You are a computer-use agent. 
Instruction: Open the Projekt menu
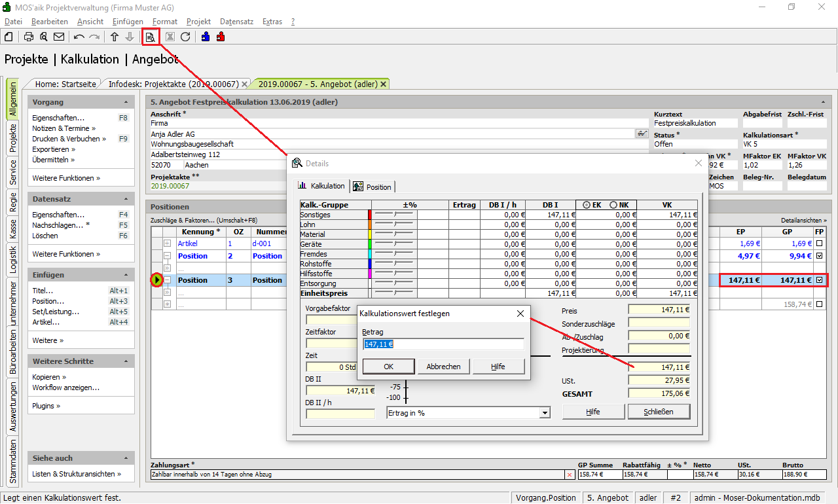point(198,22)
